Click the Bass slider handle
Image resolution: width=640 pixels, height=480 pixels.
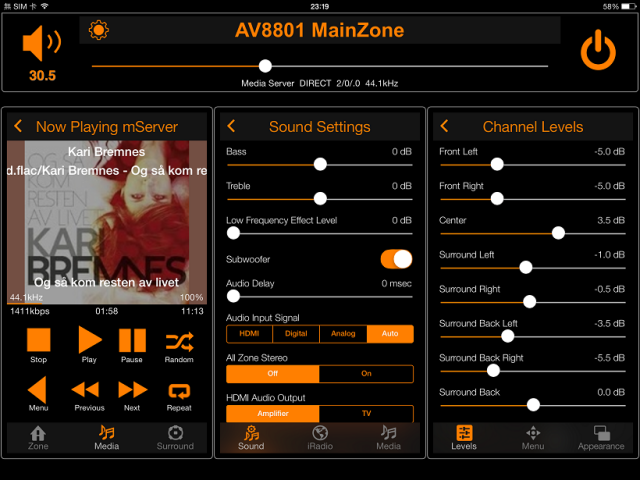(320, 164)
